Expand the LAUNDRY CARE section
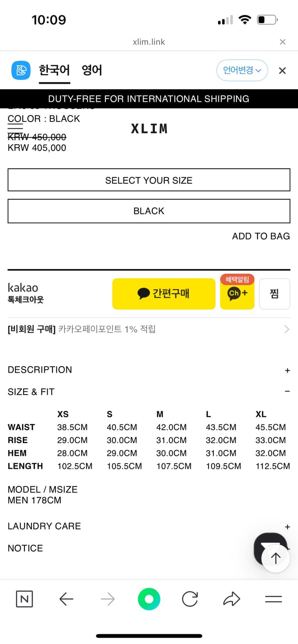This screenshot has width=298, height=644. 149,526
